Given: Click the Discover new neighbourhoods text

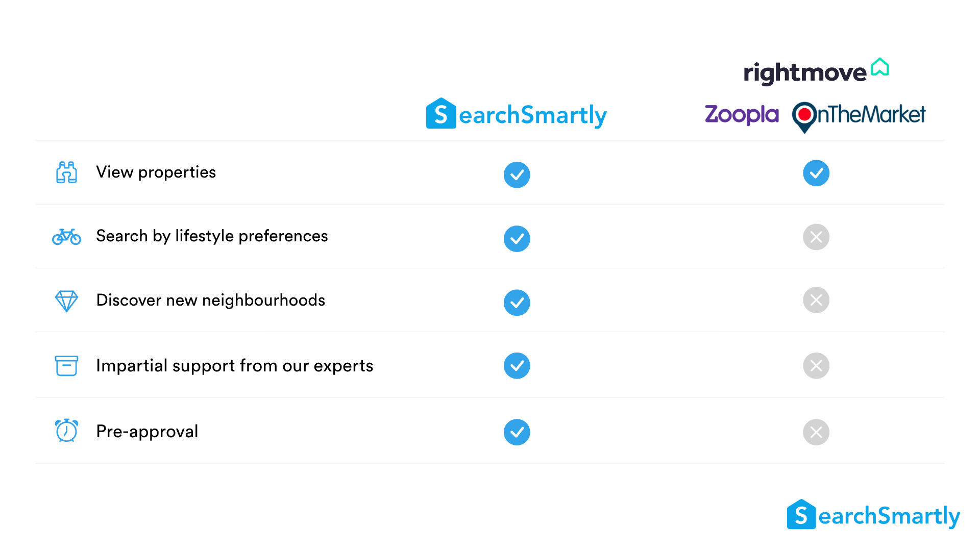Looking at the screenshot, I should pyautogui.click(x=210, y=300).
